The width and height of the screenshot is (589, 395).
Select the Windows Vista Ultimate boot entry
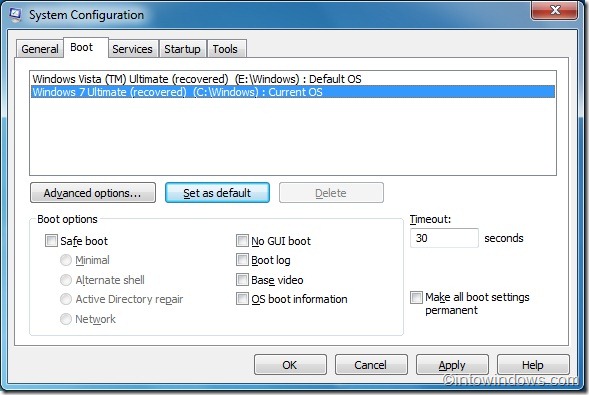(293, 79)
